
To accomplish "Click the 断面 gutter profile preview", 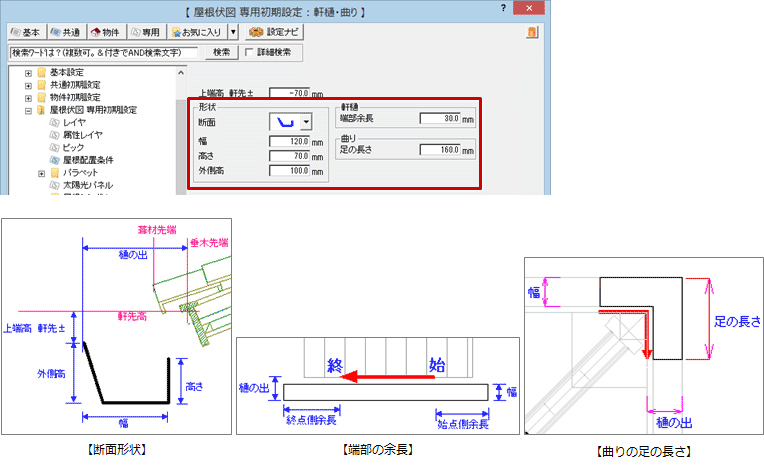I will pos(285,122).
